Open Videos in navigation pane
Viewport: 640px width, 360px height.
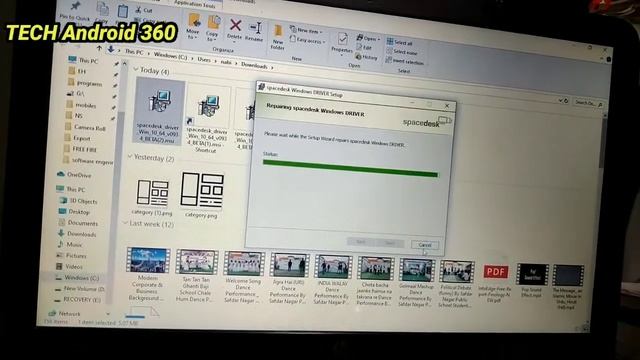[x=69, y=267]
